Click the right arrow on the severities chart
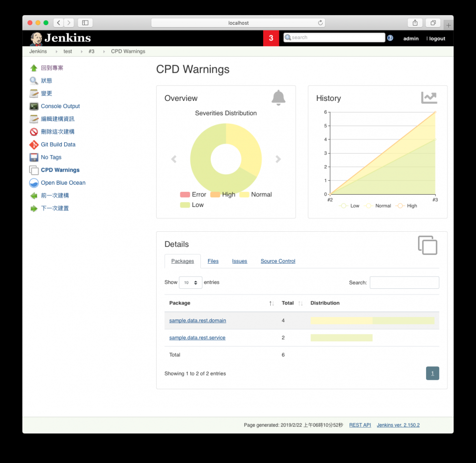 pyautogui.click(x=278, y=159)
